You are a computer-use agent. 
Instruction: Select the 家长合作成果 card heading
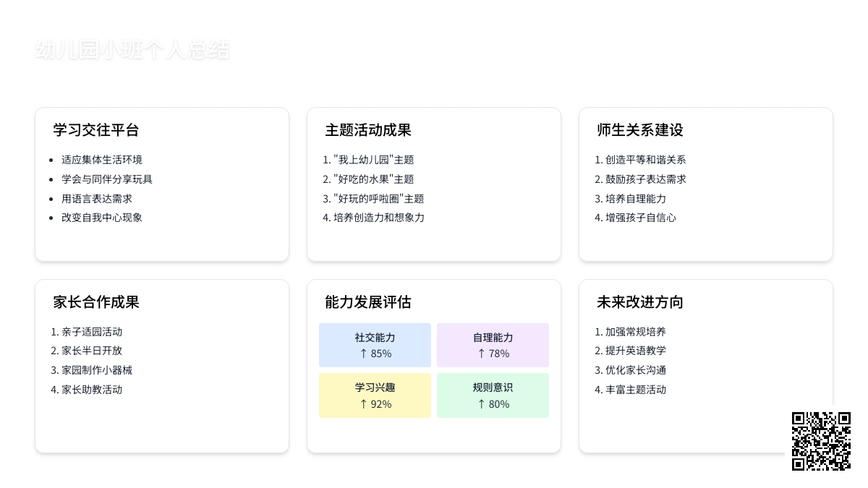96,302
